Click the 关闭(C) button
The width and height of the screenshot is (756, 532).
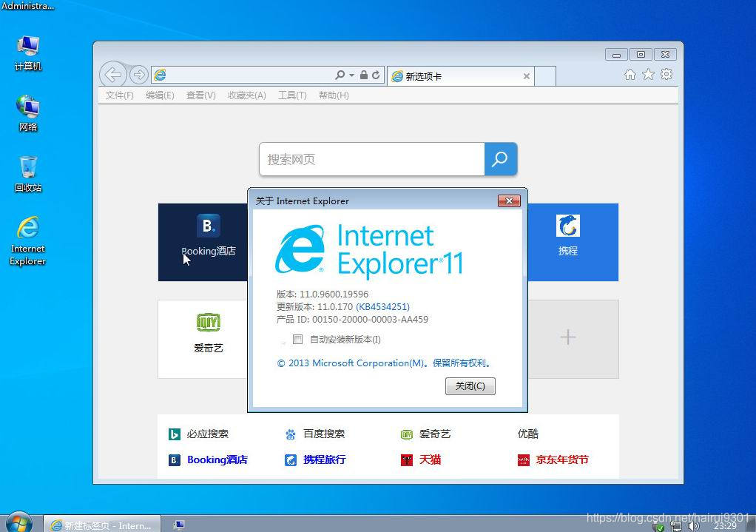coord(470,385)
